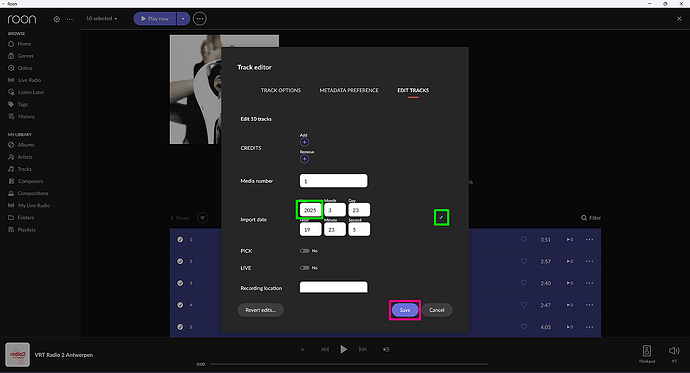
Task: Click the Revert edits button
Action: (261, 310)
